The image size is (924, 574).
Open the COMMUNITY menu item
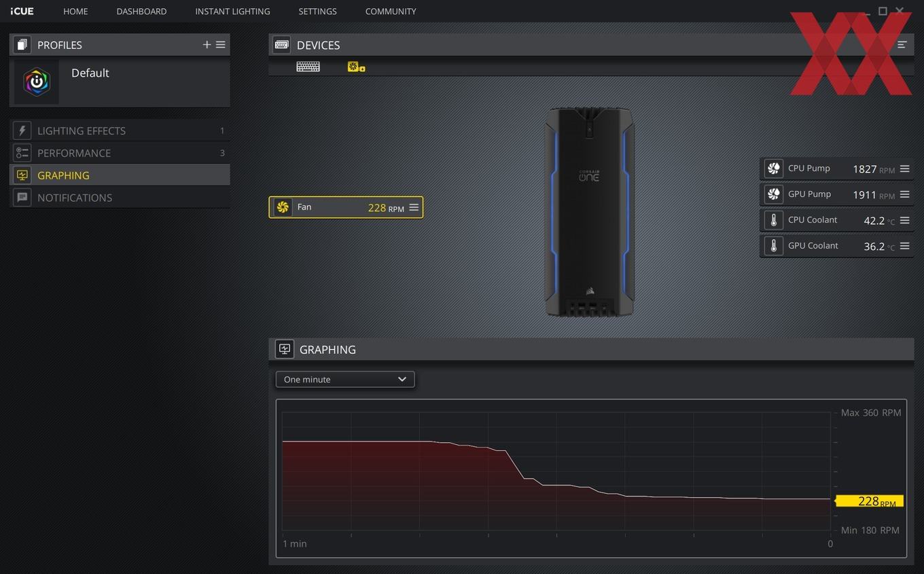[x=391, y=12]
